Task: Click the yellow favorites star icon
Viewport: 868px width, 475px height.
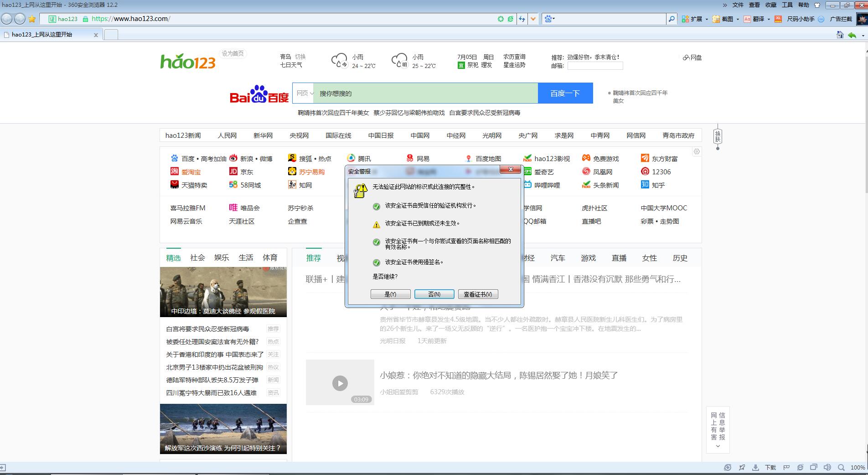Action: click(x=32, y=19)
